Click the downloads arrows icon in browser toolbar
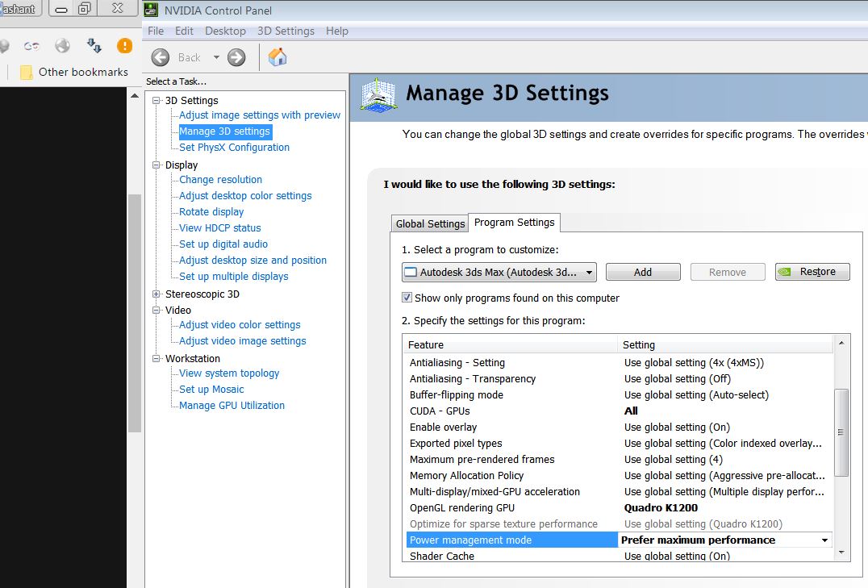Viewport: 868px width, 588px height. [94, 45]
